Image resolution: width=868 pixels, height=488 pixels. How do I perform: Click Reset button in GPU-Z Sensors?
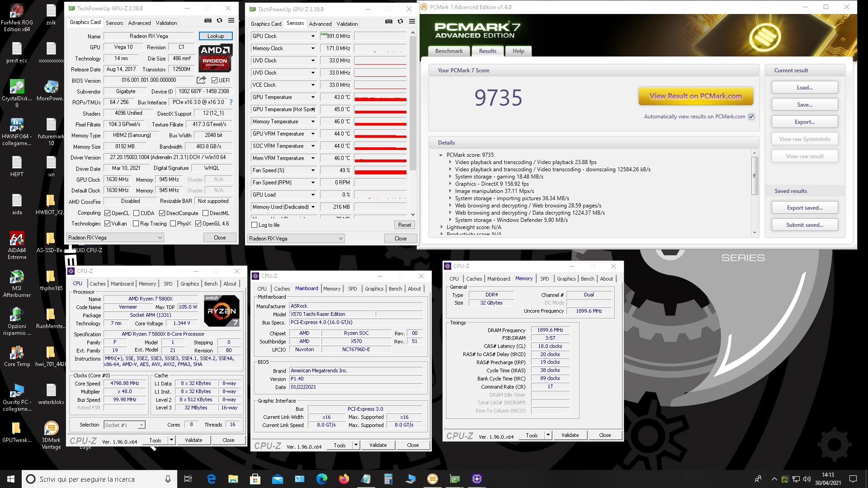405,225
